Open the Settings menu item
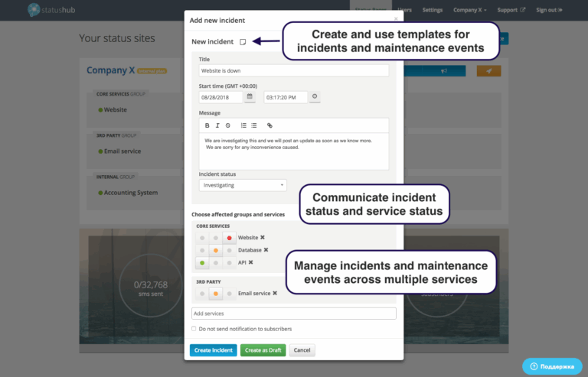The image size is (588, 377). 433,10
